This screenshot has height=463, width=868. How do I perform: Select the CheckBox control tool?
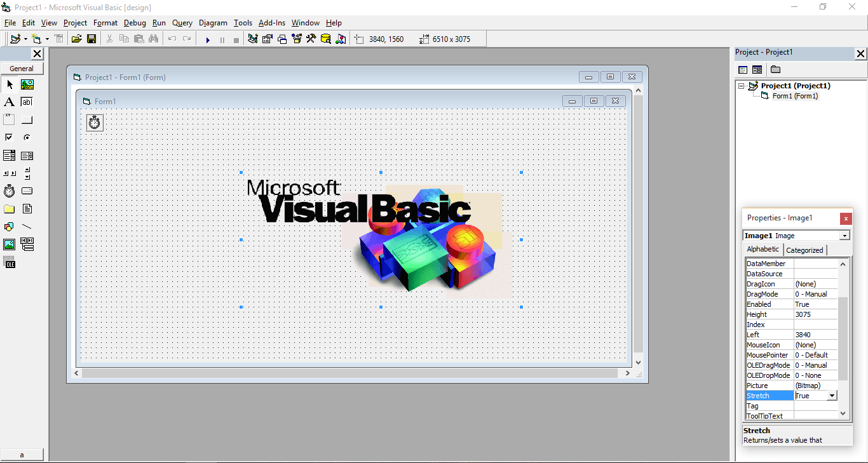(10, 138)
